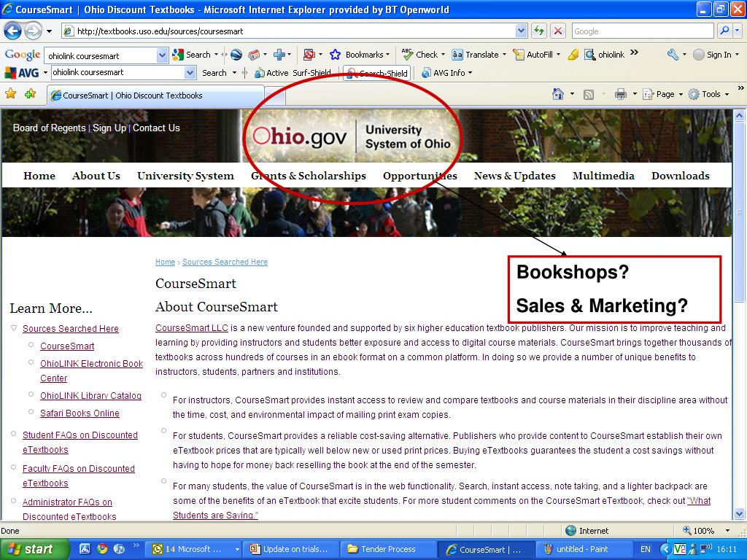The height and width of the screenshot is (560, 747).
Task: Click the Print icon
Action: [x=620, y=94]
